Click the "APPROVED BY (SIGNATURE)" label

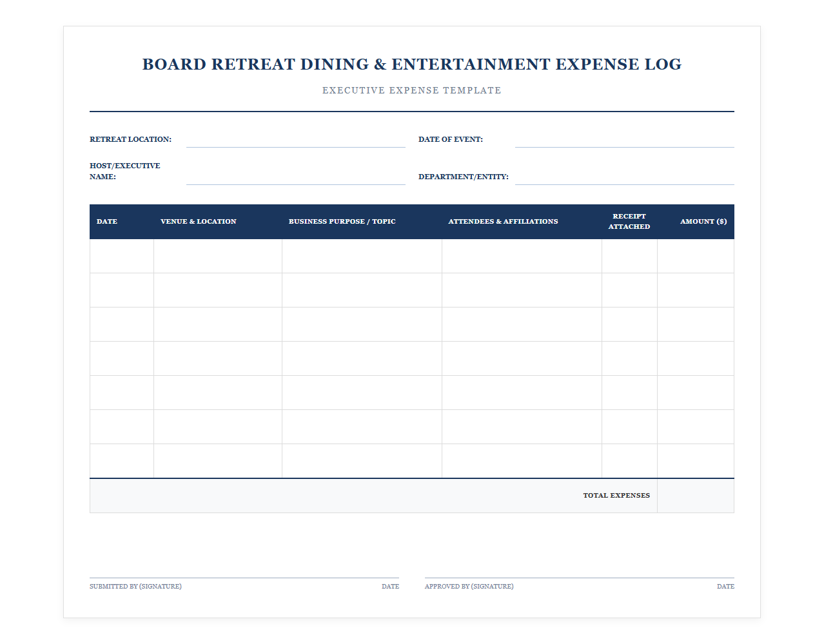point(469,587)
